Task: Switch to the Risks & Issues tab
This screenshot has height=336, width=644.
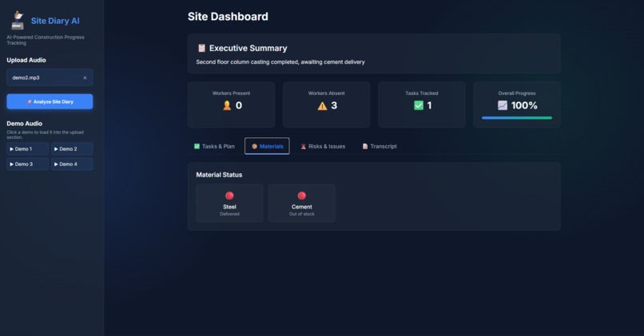Action: (x=323, y=147)
